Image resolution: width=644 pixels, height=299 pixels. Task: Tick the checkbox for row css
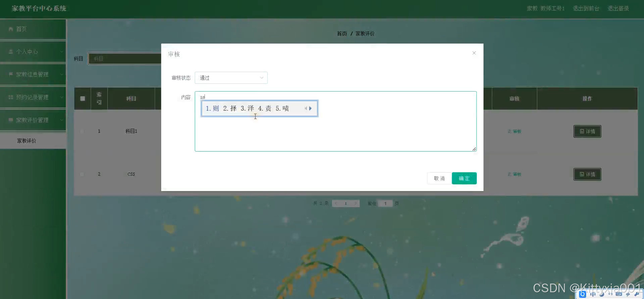coord(82,174)
